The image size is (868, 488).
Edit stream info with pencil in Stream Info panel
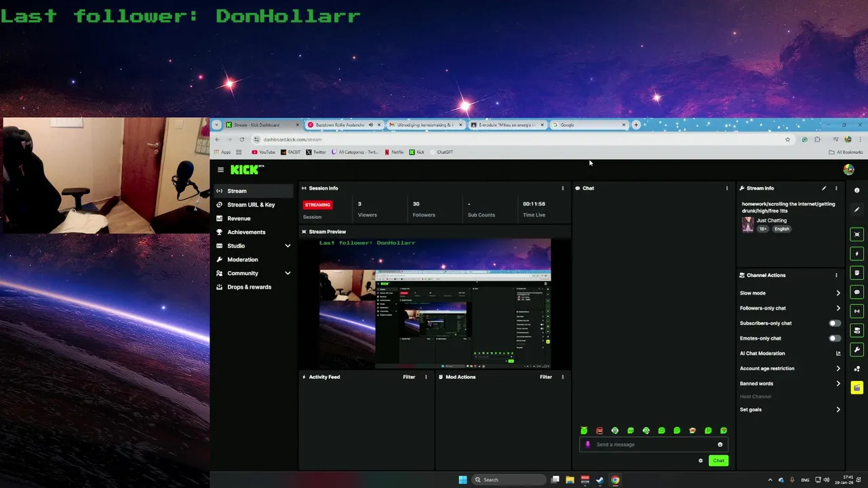click(x=824, y=188)
